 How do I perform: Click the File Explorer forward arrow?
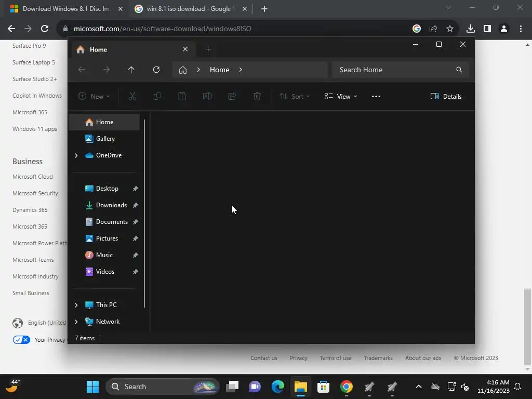click(x=107, y=70)
